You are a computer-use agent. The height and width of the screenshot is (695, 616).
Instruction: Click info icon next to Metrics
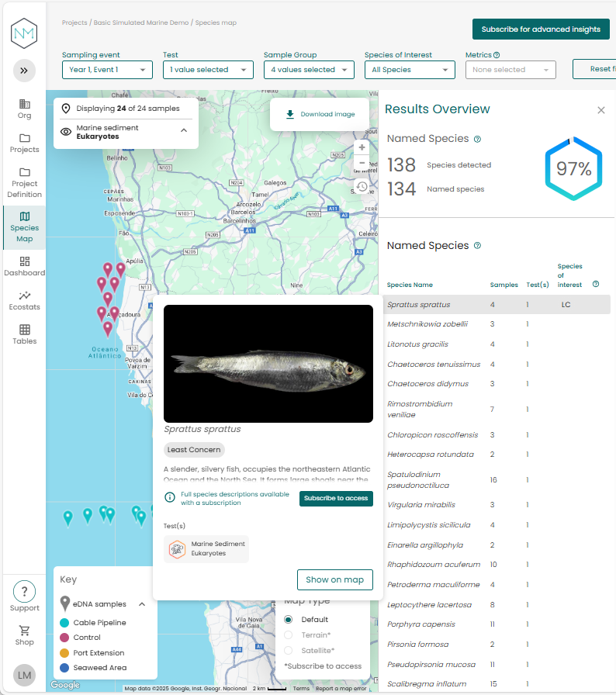(x=497, y=55)
